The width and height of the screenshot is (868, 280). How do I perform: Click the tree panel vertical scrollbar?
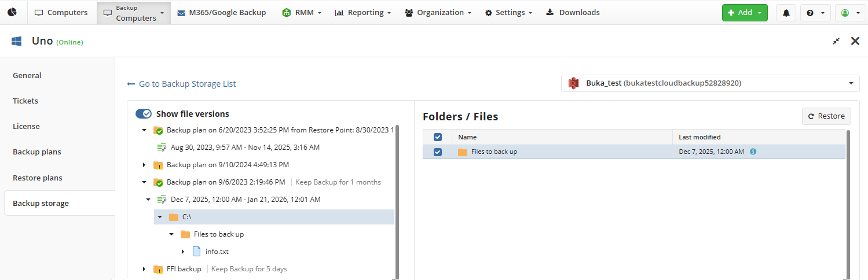point(397,202)
